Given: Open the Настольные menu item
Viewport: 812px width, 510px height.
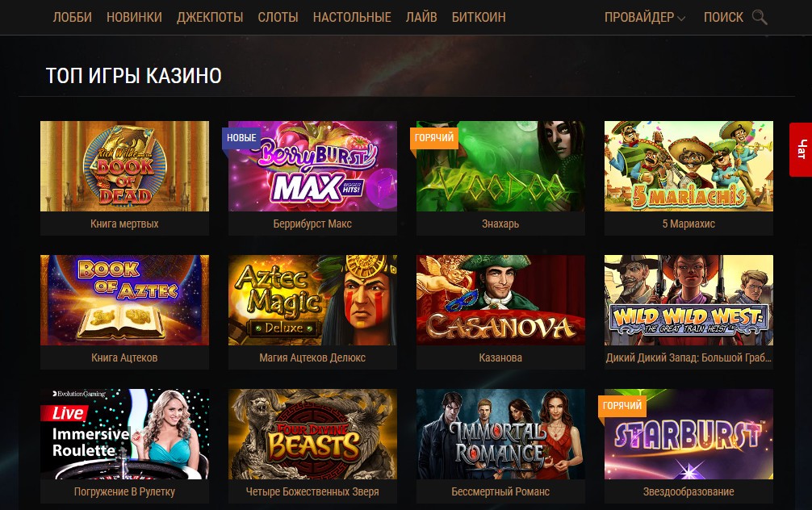Looking at the screenshot, I should [352, 17].
